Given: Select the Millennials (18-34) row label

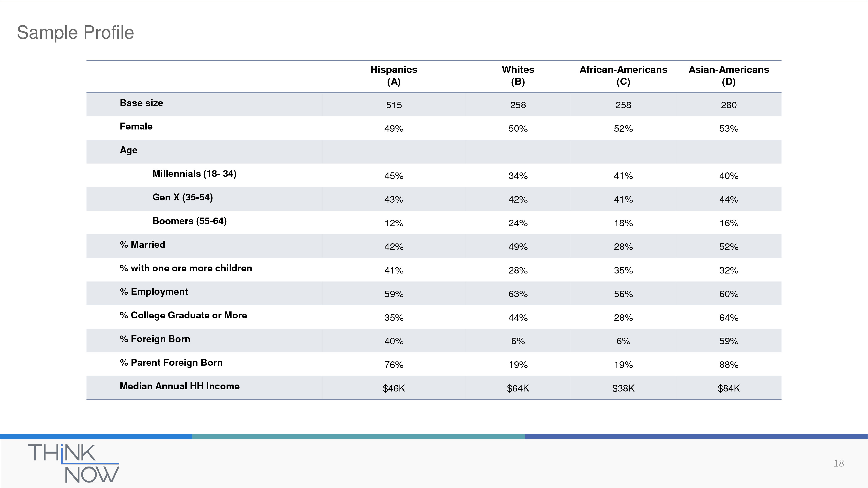Looking at the screenshot, I should (194, 174).
